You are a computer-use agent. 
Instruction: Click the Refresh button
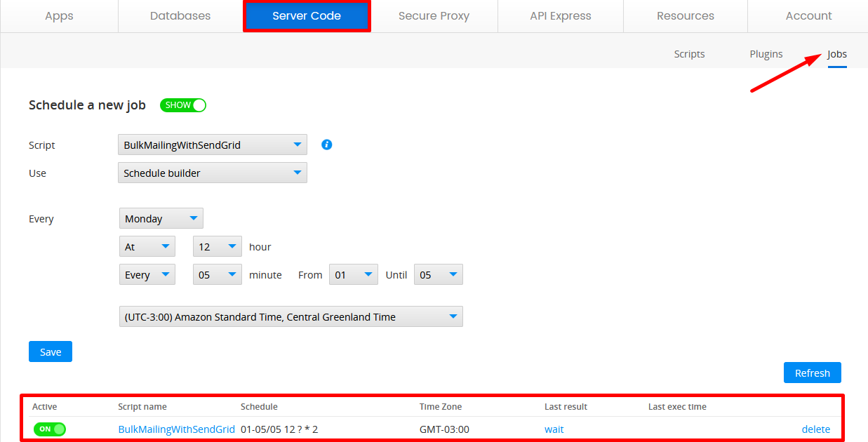(x=813, y=373)
